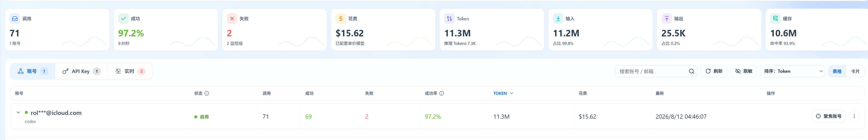Click the search magnifier icon
The image size is (868, 140).
point(691,71)
